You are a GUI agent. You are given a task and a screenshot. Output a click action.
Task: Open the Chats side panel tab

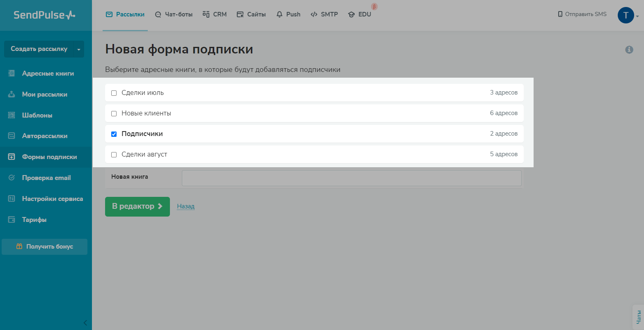pos(638,317)
